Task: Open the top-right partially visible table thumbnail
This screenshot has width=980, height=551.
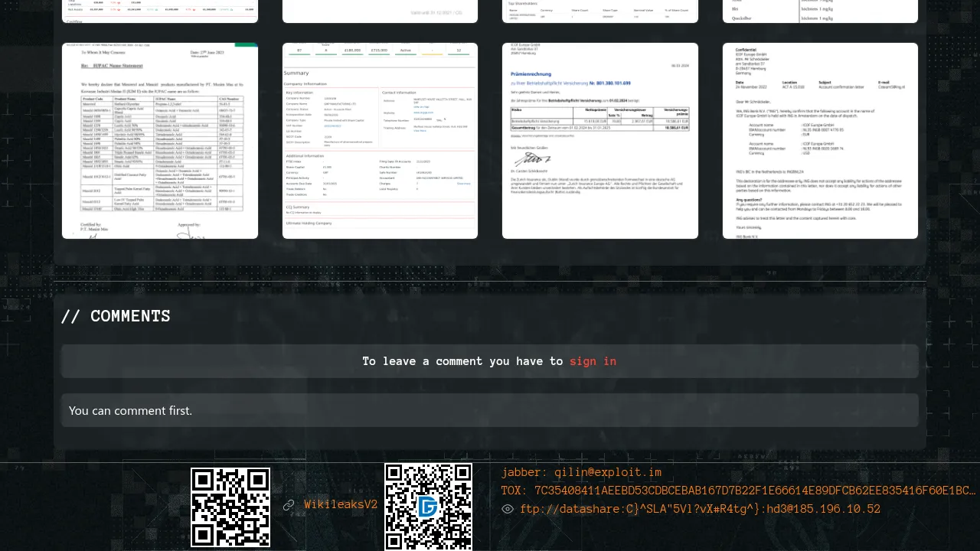Action: (x=820, y=11)
